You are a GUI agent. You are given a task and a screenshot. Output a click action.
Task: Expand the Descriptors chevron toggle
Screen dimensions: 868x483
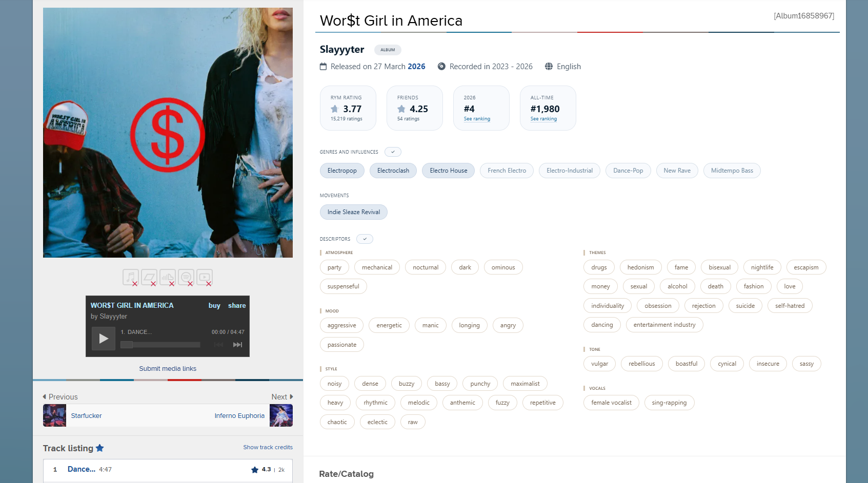point(365,239)
